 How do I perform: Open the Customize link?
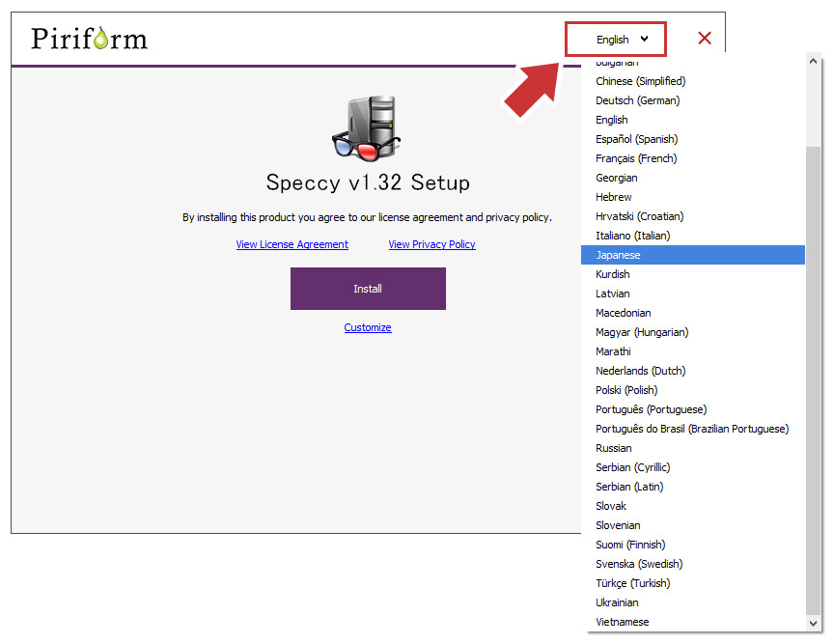368,327
